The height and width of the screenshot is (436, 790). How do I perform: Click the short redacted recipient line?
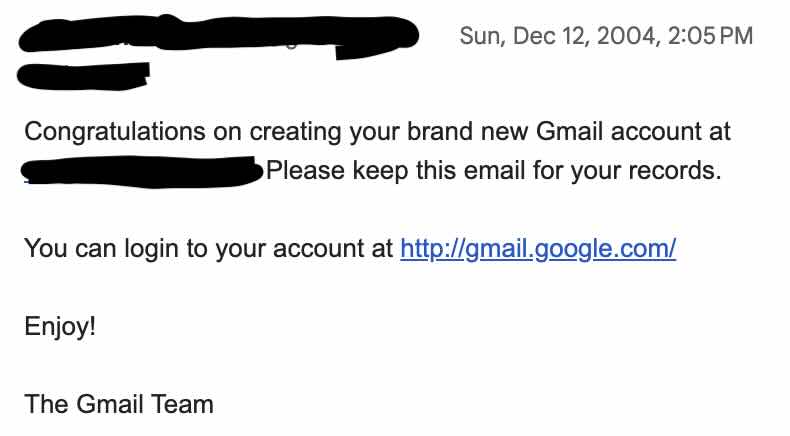(85, 72)
